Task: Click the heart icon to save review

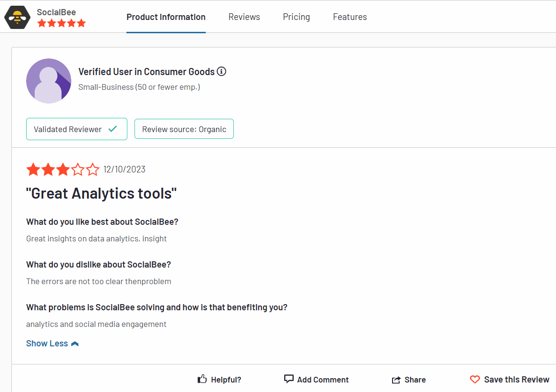Action: tap(475, 379)
